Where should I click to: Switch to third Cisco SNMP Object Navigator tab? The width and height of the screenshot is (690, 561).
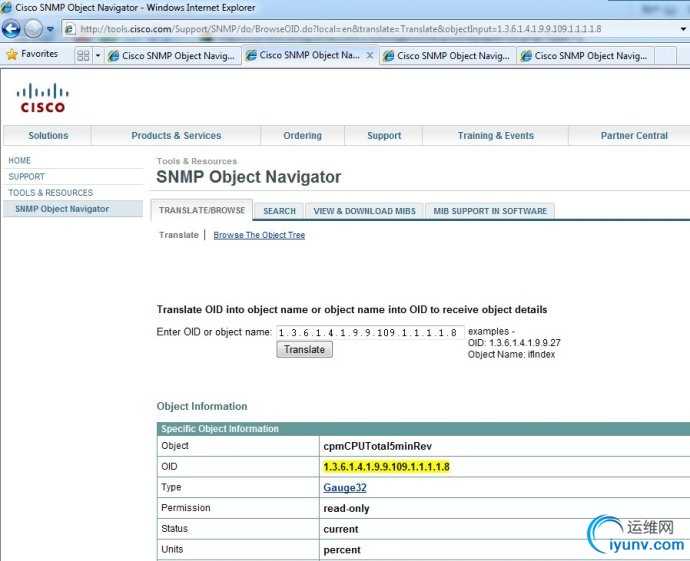pos(448,56)
